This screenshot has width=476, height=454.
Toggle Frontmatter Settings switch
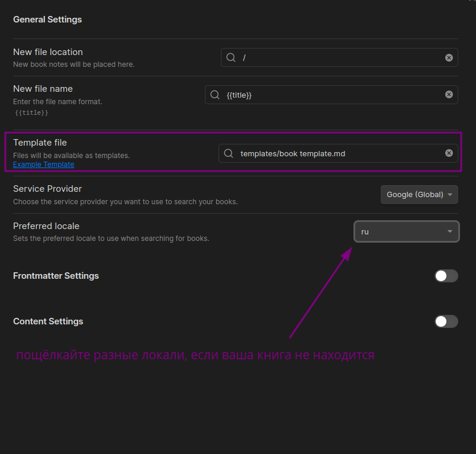pyautogui.click(x=446, y=276)
